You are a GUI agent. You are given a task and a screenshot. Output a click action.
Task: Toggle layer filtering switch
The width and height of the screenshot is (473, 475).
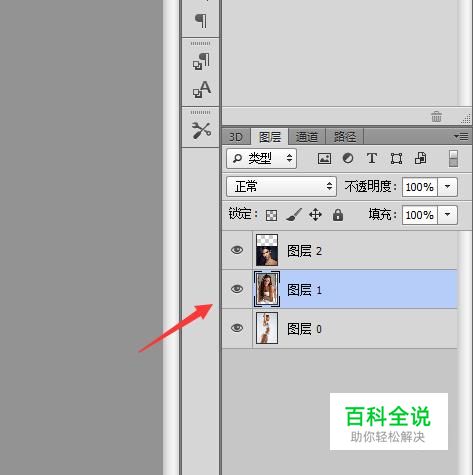click(x=453, y=158)
